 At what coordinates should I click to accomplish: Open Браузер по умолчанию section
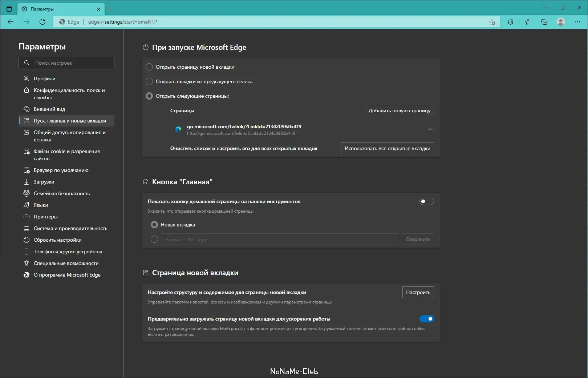(x=67, y=170)
